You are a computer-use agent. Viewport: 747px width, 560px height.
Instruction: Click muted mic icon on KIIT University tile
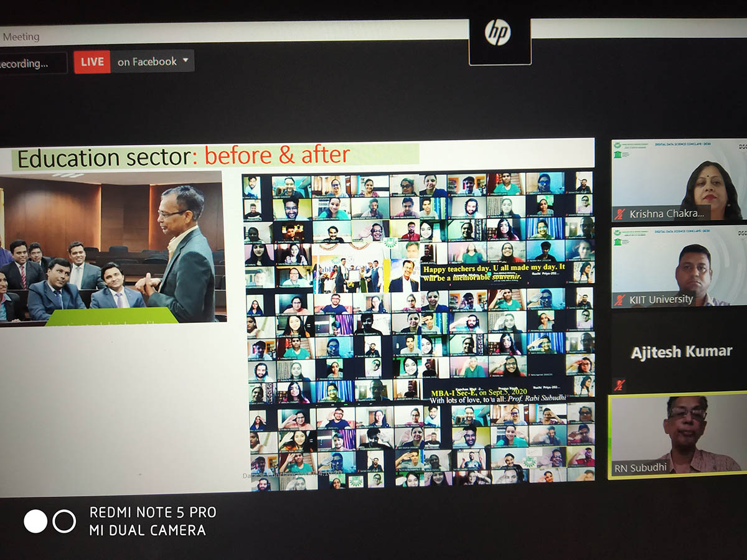[x=619, y=300]
